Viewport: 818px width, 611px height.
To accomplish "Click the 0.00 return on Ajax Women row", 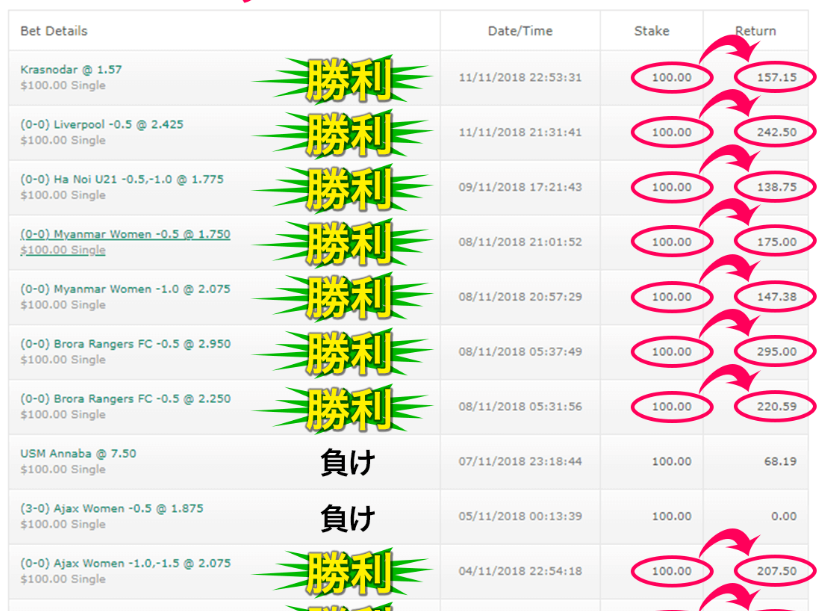I will click(x=783, y=517).
